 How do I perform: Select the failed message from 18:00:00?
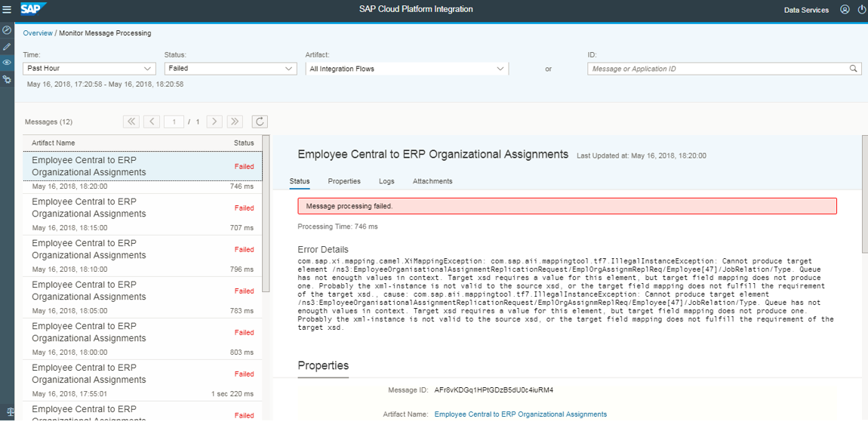coord(142,338)
